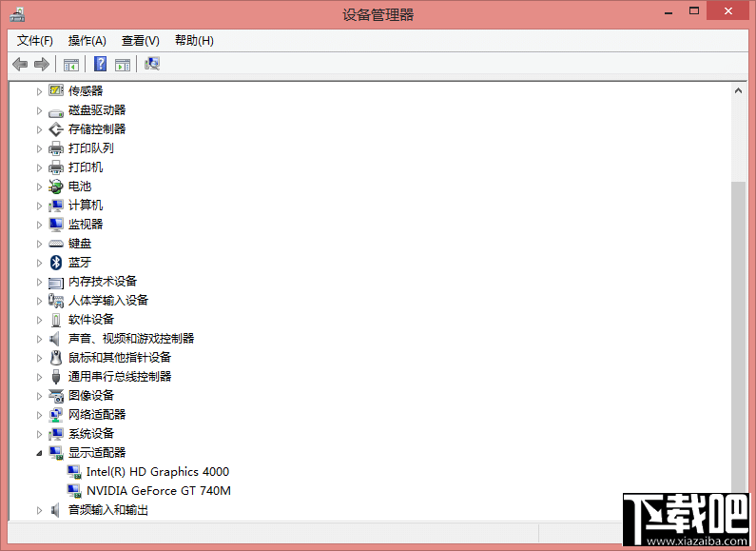Image resolution: width=756 pixels, height=551 pixels.
Task: Select the 内存技术设备 memory device icon
Action: tap(56, 283)
